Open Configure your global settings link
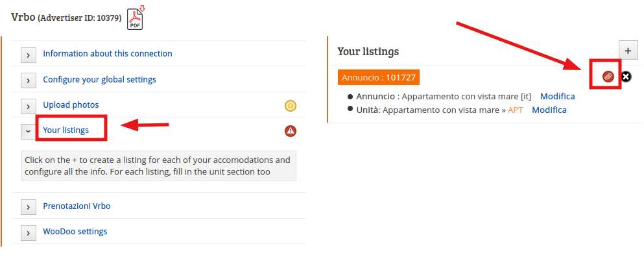 coord(99,79)
